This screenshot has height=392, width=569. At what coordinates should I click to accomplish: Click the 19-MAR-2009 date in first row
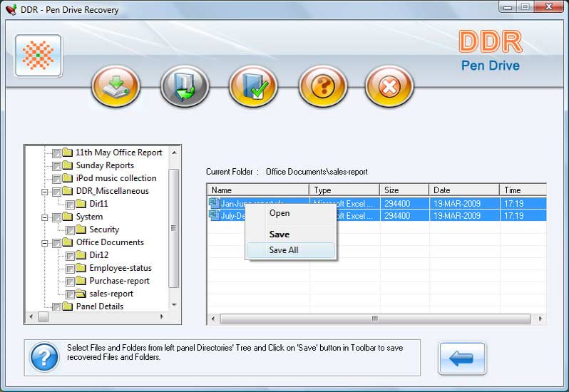pos(457,203)
